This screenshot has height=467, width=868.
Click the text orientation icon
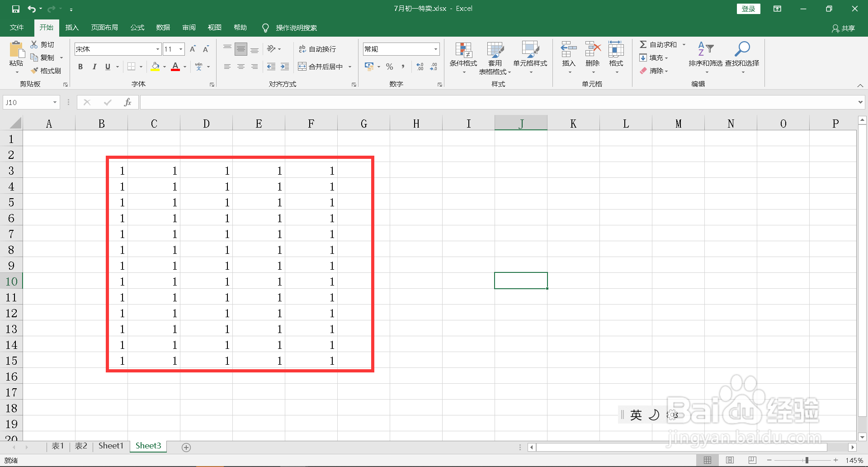271,49
